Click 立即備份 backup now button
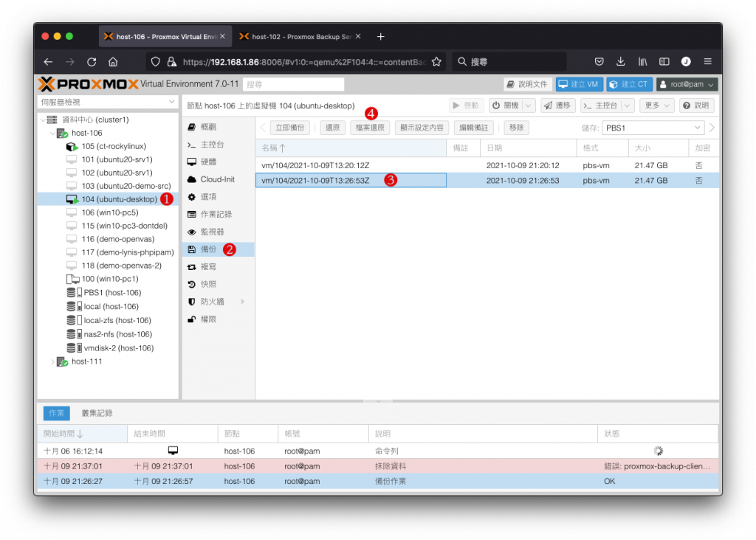 click(x=289, y=128)
